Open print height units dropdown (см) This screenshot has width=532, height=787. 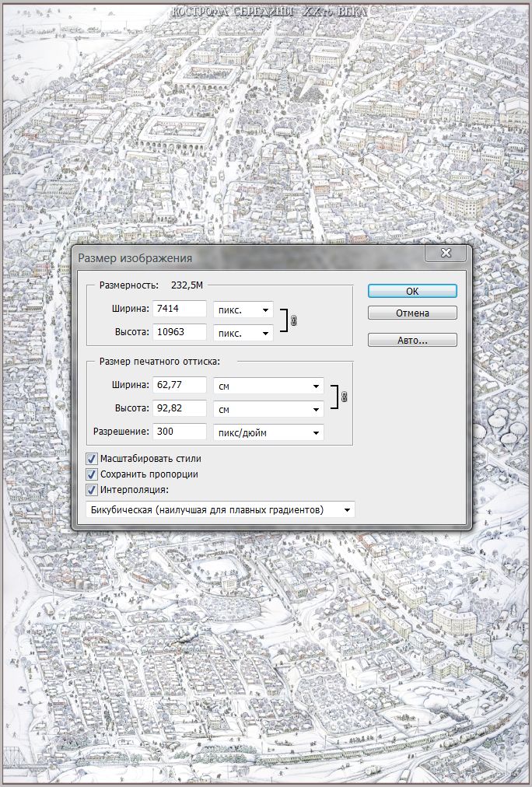(268, 409)
